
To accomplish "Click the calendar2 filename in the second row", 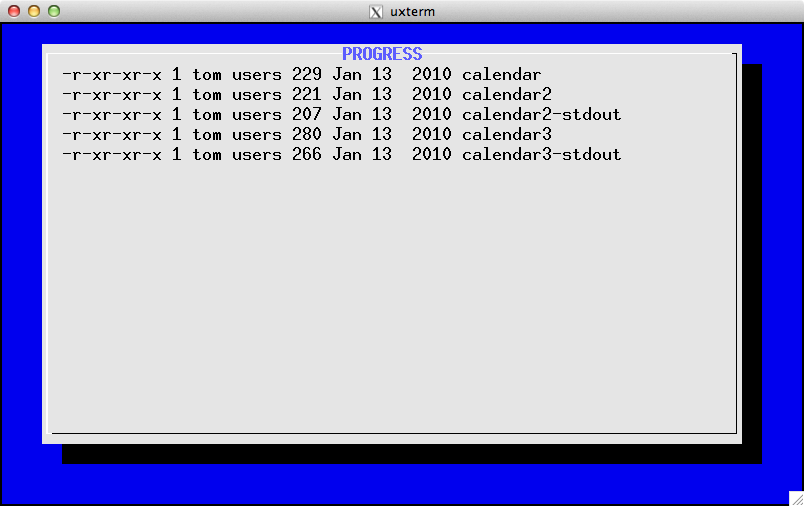I will click(x=506, y=95).
